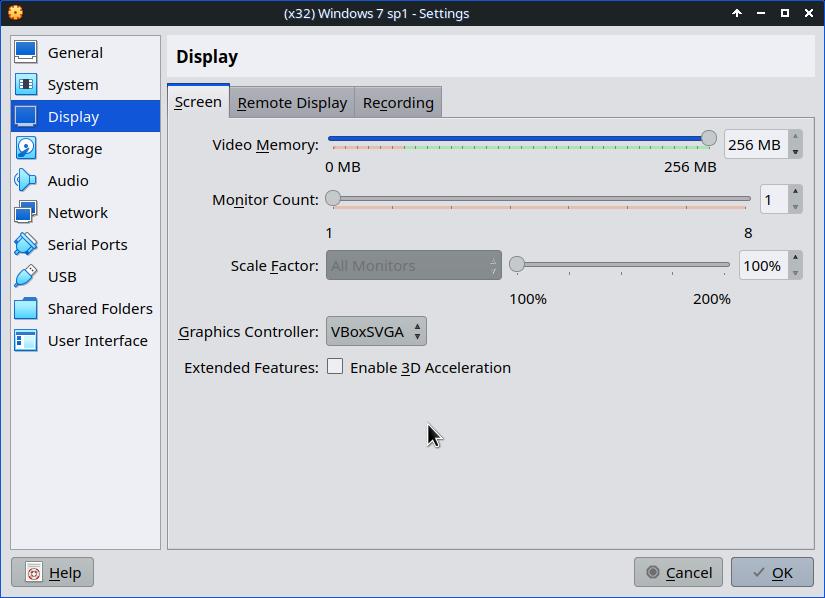The height and width of the screenshot is (598, 825).
Task: Select the Shared Folders category label
Action: tap(100, 309)
